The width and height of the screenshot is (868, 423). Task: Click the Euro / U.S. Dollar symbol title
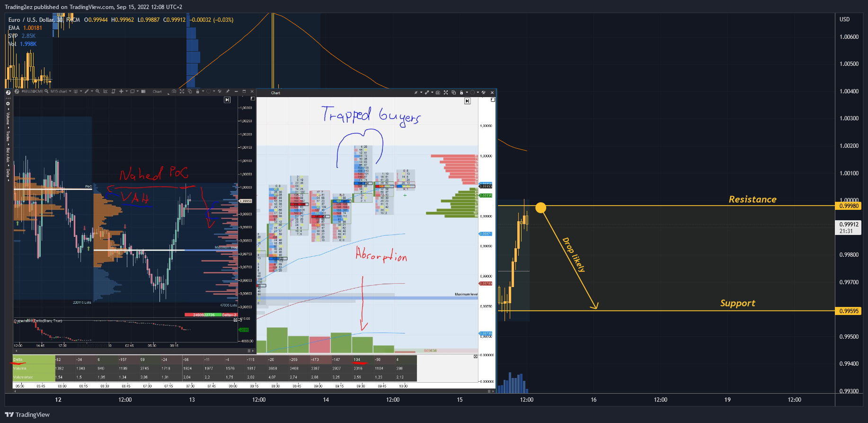(31, 20)
